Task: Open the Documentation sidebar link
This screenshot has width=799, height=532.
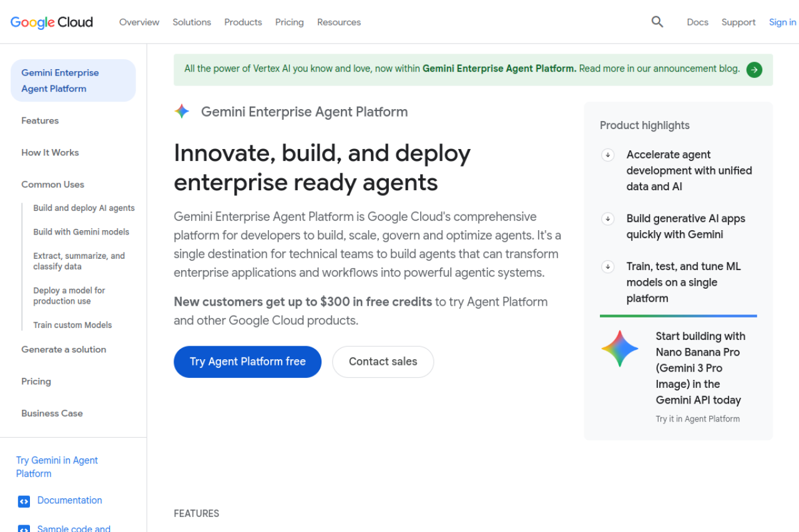Action: pyautogui.click(x=69, y=500)
